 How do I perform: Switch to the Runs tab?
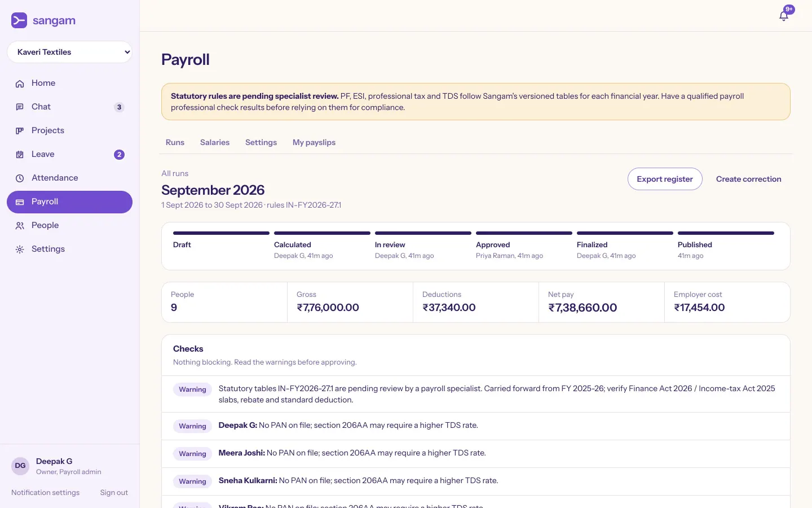(x=175, y=142)
